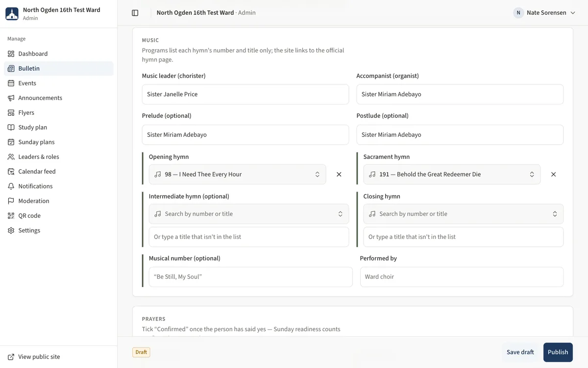Click the Sunday plans calendar-check icon
This screenshot has width=588, height=368.
(11, 142)
